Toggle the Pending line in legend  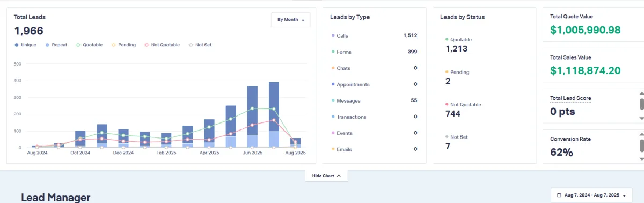coord(123,45)
